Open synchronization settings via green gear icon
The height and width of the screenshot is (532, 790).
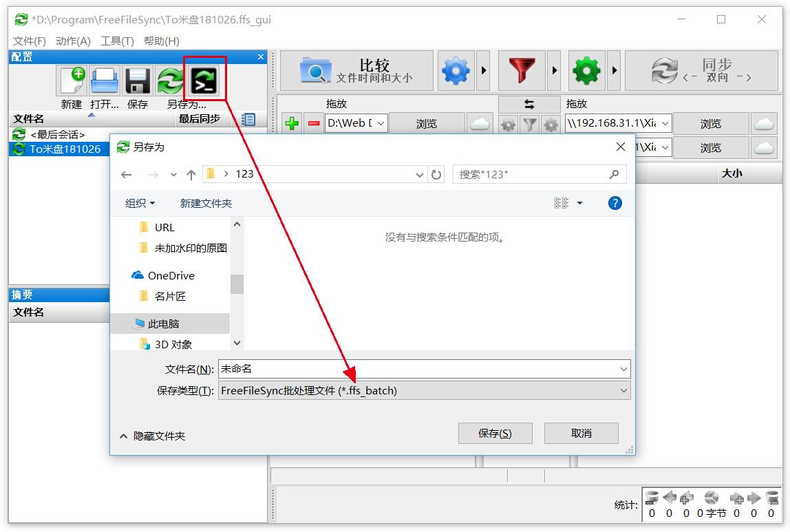[x=586, y=70]
